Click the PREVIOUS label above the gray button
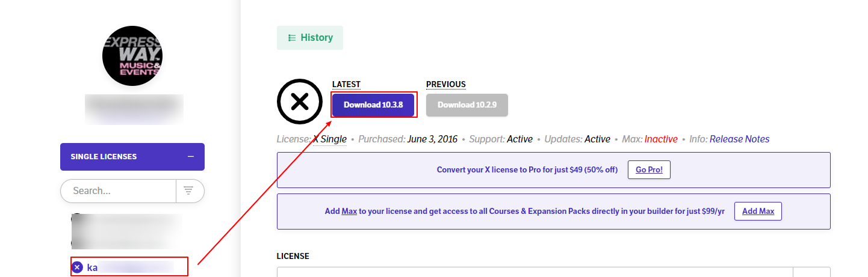The height and width of the screenshot is (277, 868). tap(445, 84)
